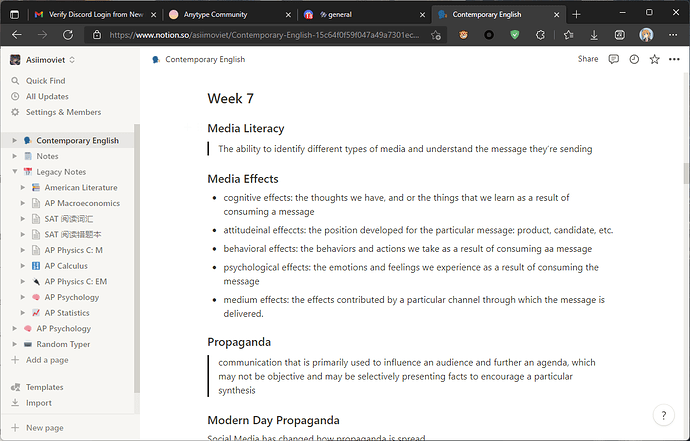Expand AP Macroeconomics toggle arrow

(22, 203)
